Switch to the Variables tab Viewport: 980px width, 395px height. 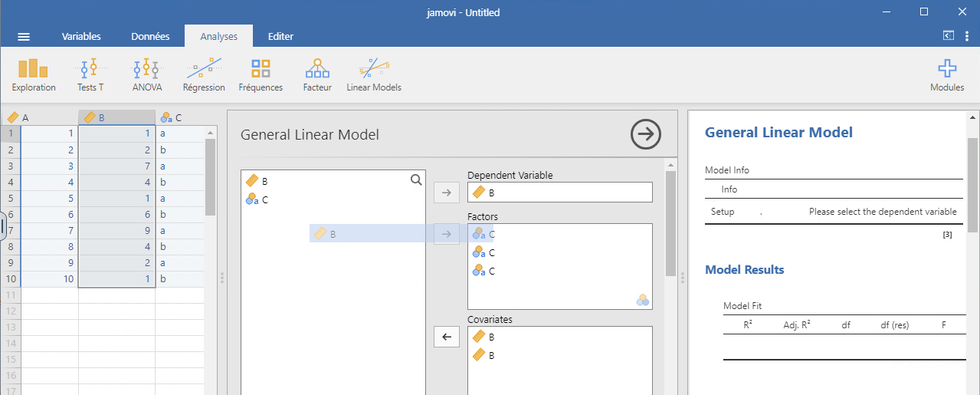[x=81, y=36]
